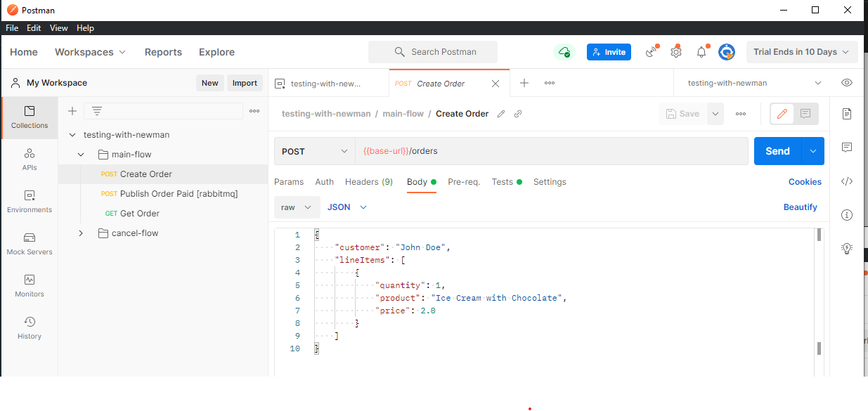Viewport: 868px width, 411px height.
Task: Expand the cancel-flow folder
Action: point(82,233)
